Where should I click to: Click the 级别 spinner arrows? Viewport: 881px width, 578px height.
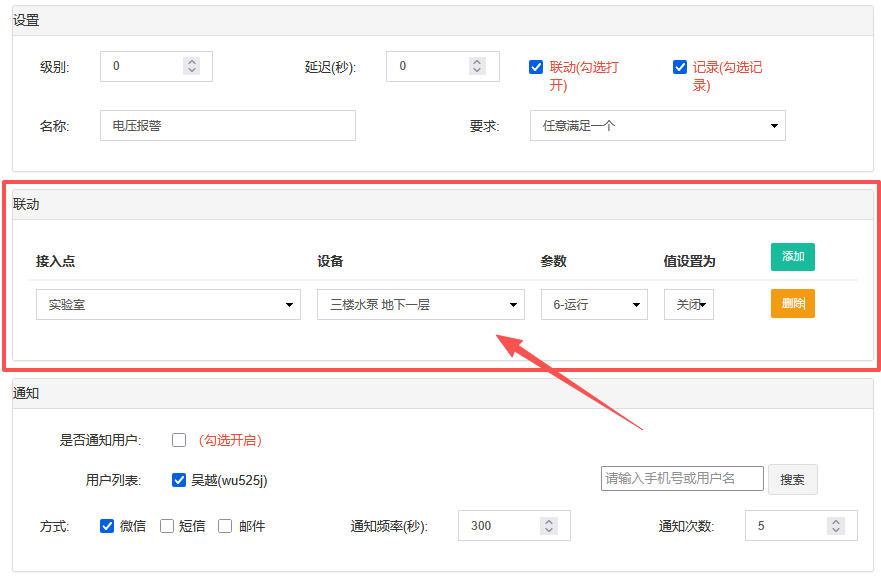pos(192,66)
